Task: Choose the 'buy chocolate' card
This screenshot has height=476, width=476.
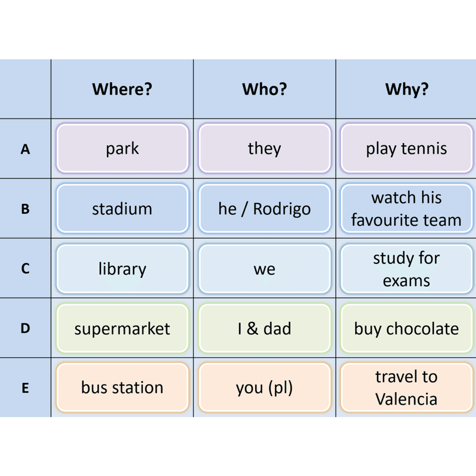Action: coord(407,328)
